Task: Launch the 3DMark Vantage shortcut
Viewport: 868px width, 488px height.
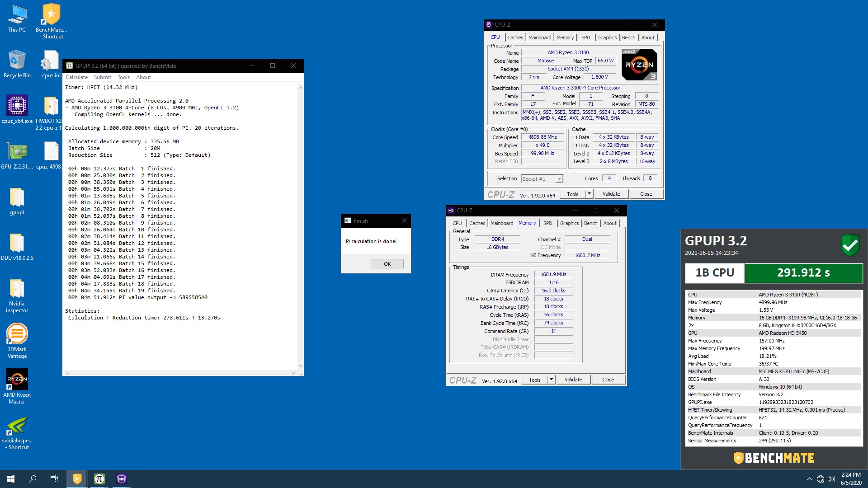Action: tap(17, 341)
